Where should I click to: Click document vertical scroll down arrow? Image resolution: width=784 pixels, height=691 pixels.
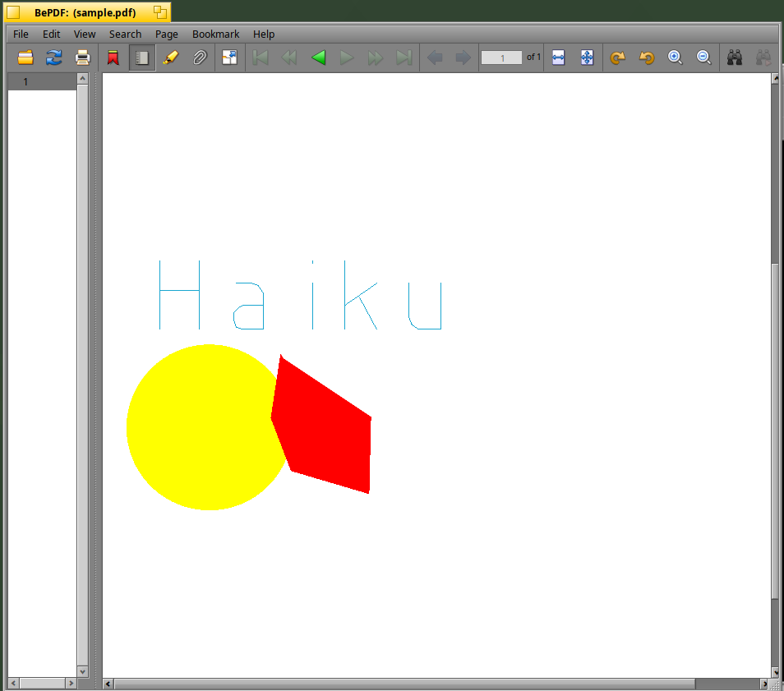point(776,672)
